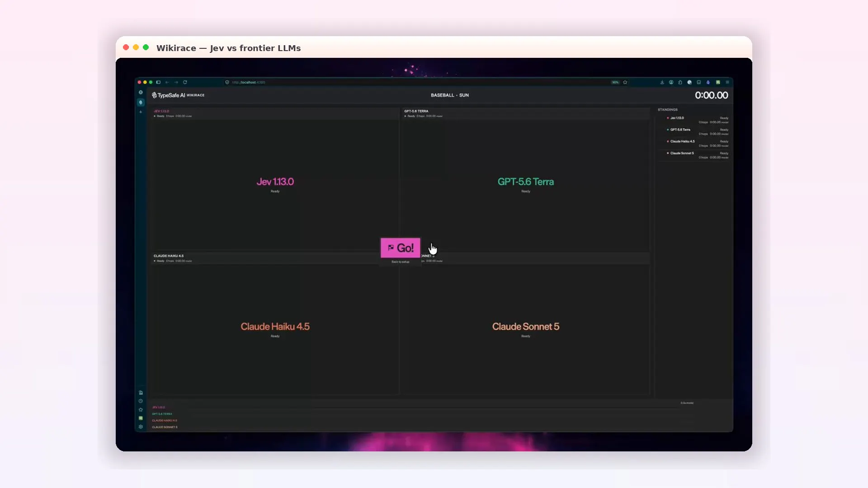Add new tab with sidebar plus

(141, 112)
